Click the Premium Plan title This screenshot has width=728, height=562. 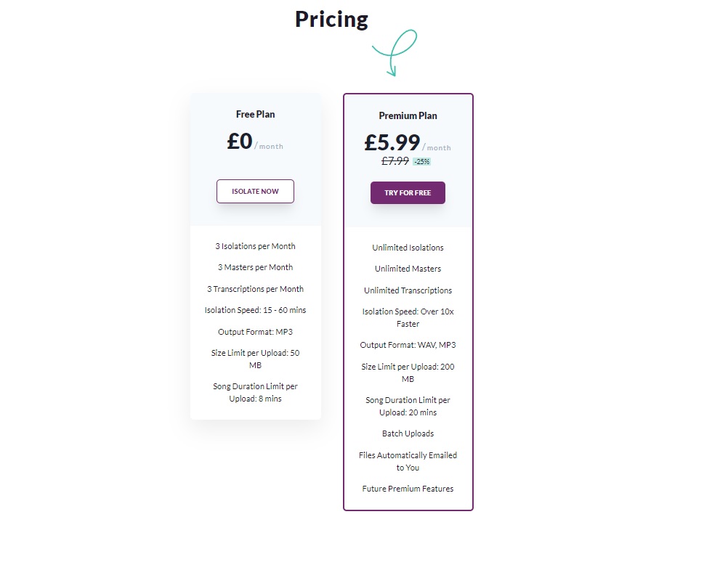408,115
